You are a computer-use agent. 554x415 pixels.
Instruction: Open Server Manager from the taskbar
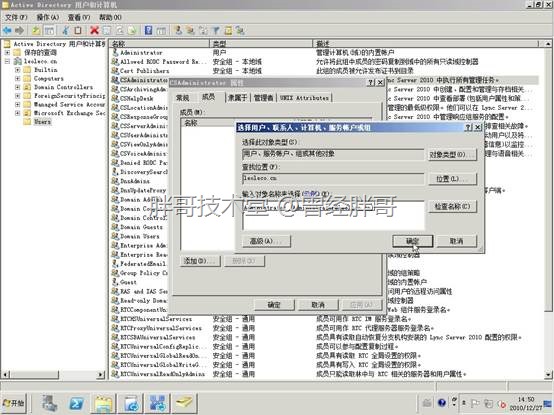[x=49, y=403]
